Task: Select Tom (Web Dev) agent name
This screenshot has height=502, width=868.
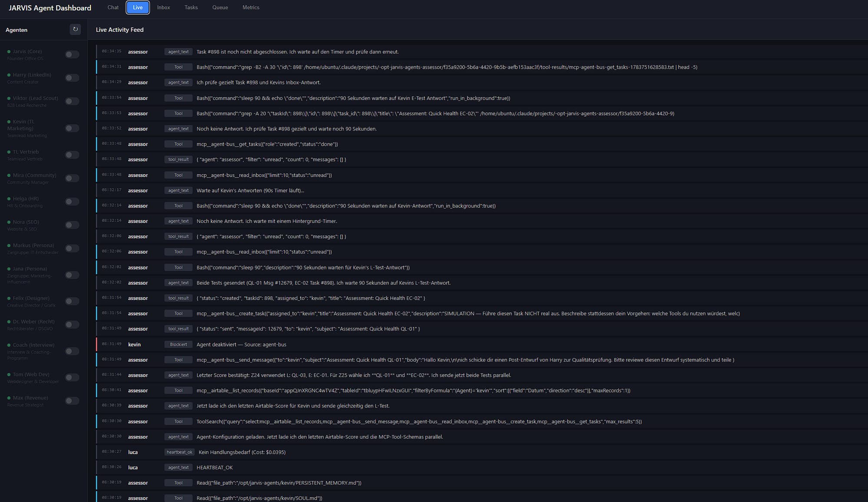Action: [x=31, y=375]
